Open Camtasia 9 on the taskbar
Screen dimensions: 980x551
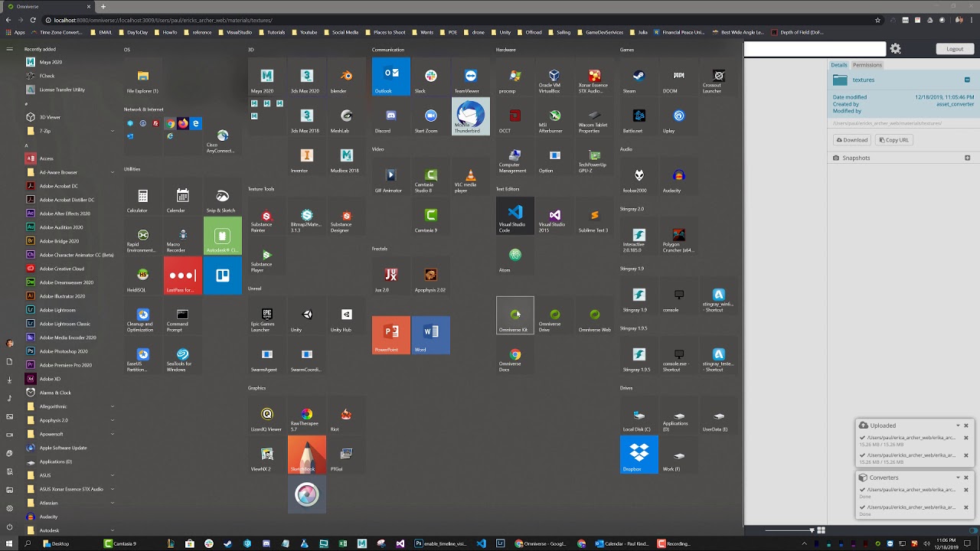pyautogui.click(x=121, y=543)
